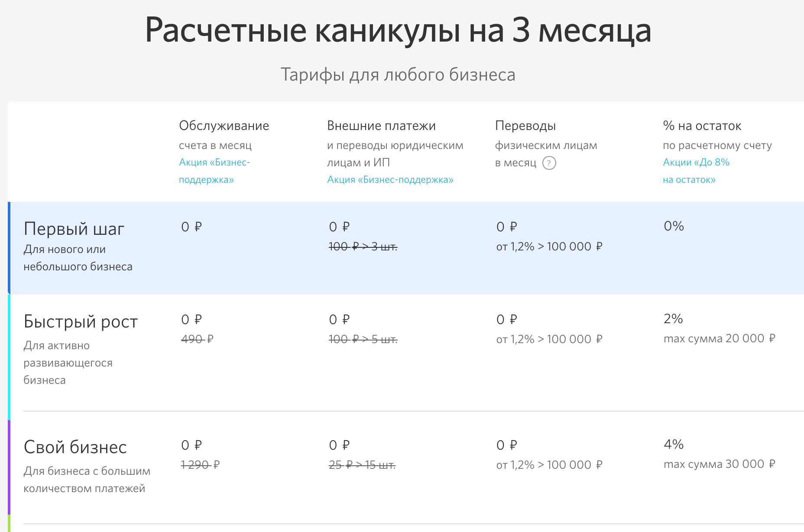804x532 pixels.
Task: Open «Бизнес-поддержка» link under Внешние платежи
Action: click(x=390, y=179)
